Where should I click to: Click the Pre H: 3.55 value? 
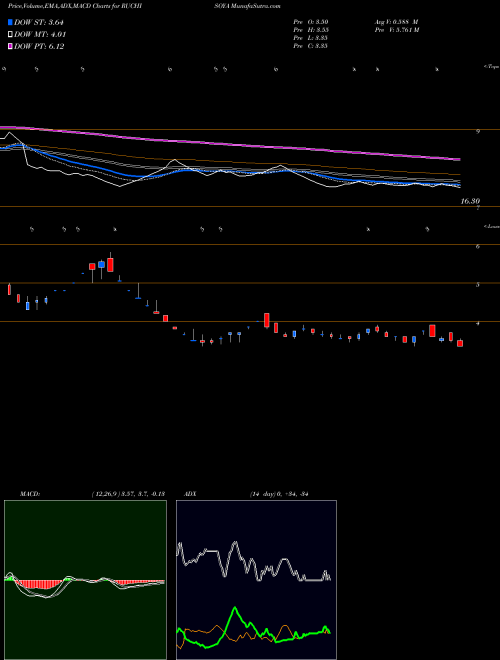click(311, 30)
